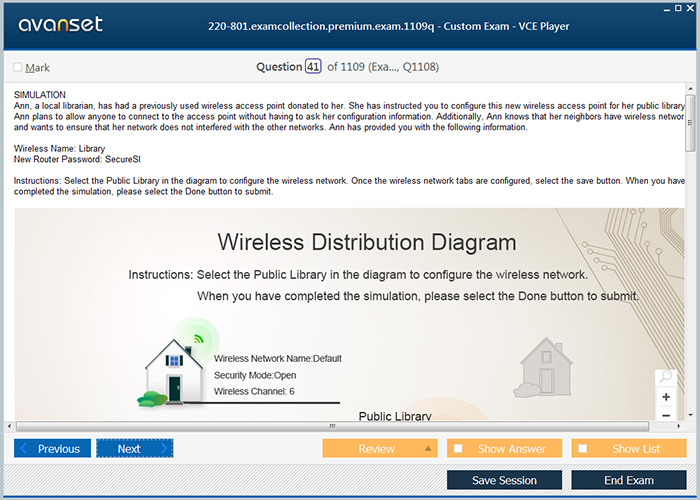
Task: Zoom in with the plus icon
Action: [x=666, y=397]
